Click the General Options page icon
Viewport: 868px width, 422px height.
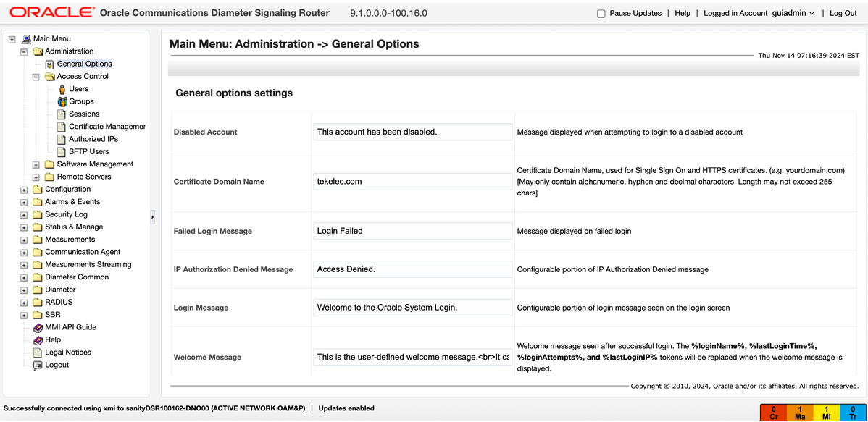point(49,64)
